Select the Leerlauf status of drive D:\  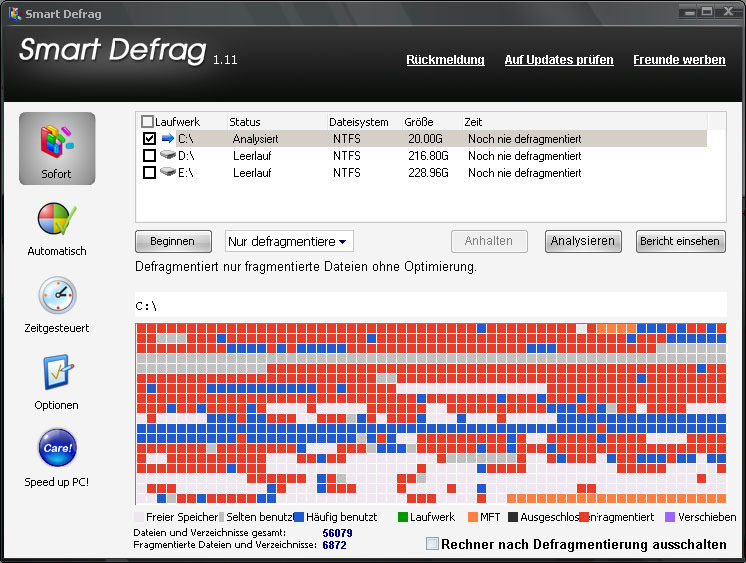(x=252, y=156)
